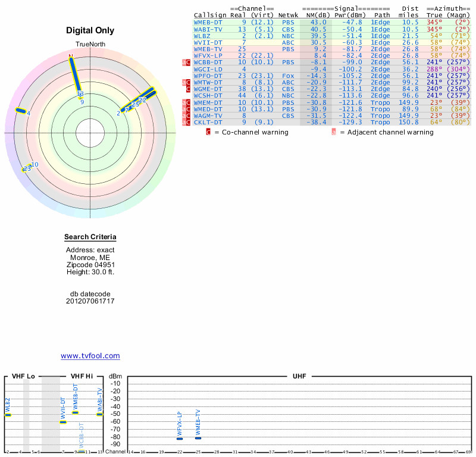
Task: Open the www.tvfool.com link
Action: [x=90, y=356]
